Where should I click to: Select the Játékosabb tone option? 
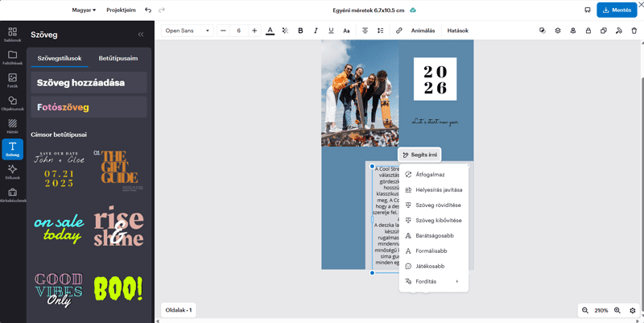coord(434,266)
